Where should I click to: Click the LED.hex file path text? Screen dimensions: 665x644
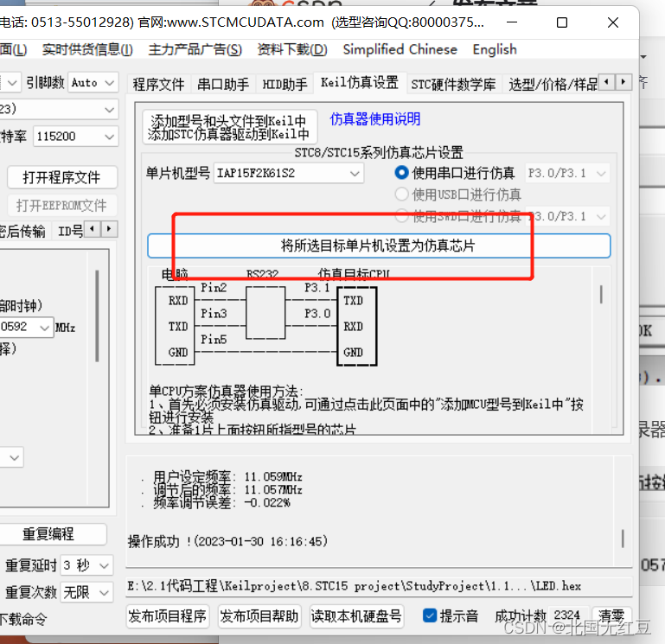(x=355, y=586)
